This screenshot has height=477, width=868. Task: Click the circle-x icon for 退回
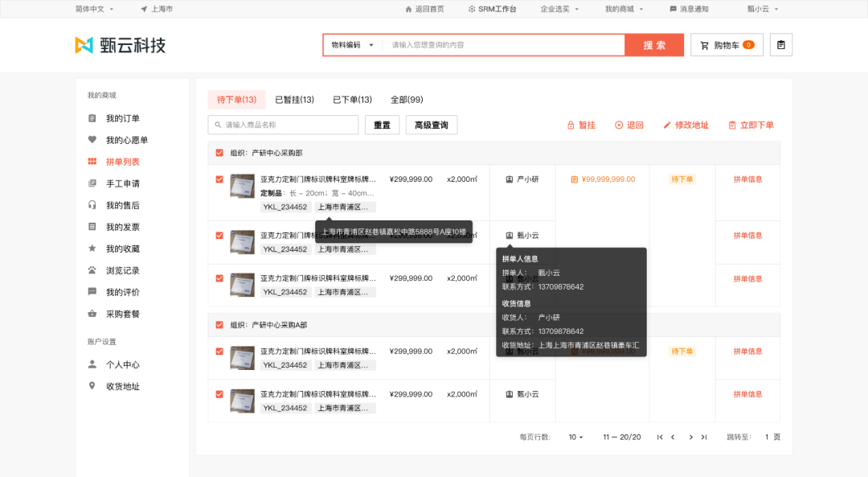pos(619,125)
